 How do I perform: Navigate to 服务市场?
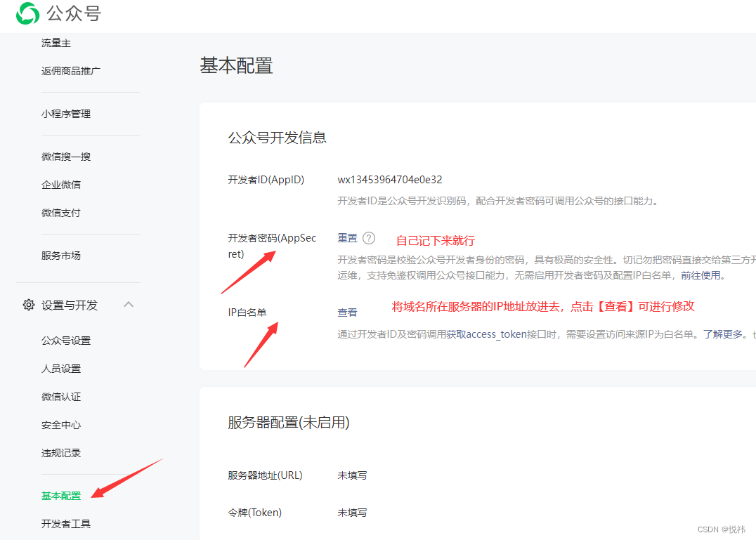[61, 256]
